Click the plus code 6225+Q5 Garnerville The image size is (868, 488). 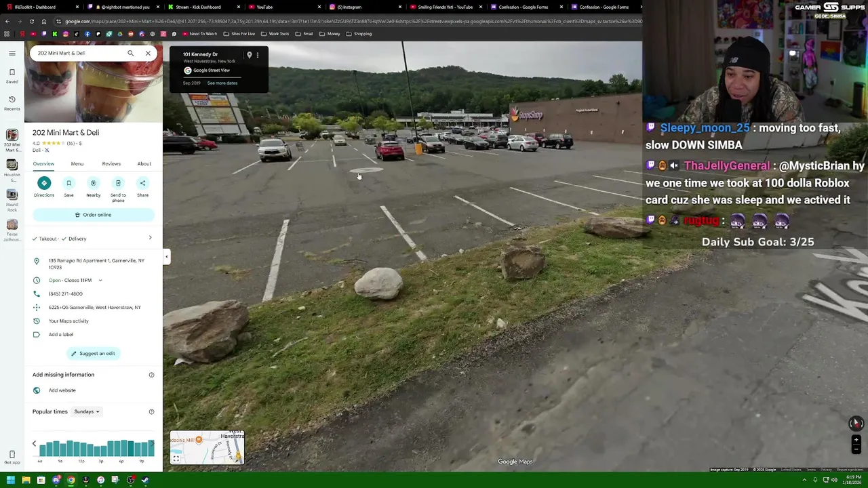tap(95, 307)
